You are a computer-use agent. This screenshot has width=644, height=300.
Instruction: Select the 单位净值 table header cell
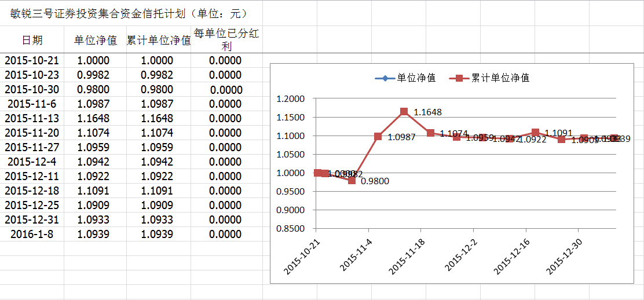[x=96, y=40]
